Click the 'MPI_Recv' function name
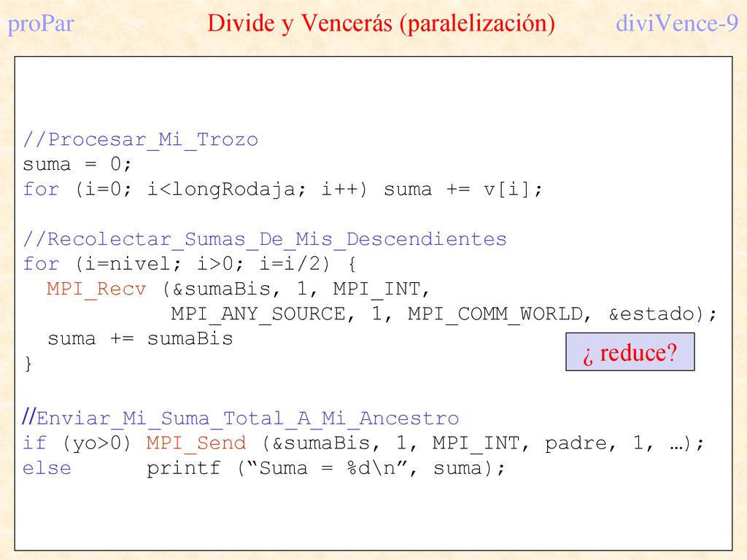 point(96,289)
